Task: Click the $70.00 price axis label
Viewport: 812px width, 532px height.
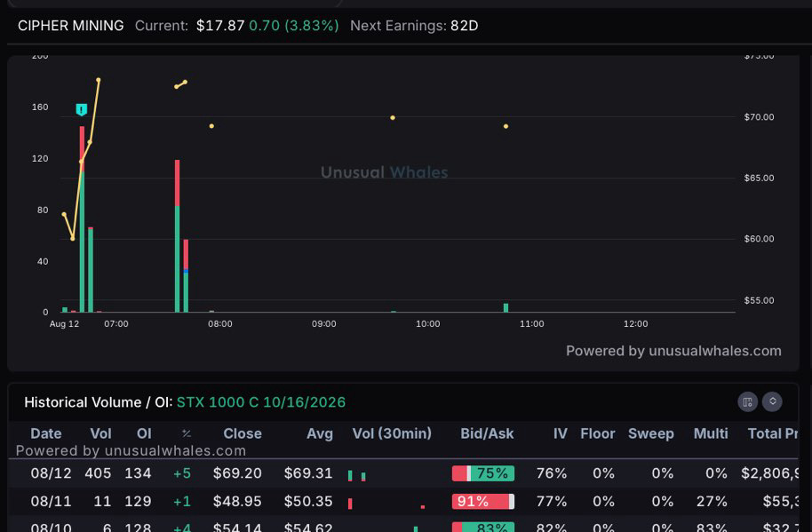Action: (759, 117)
